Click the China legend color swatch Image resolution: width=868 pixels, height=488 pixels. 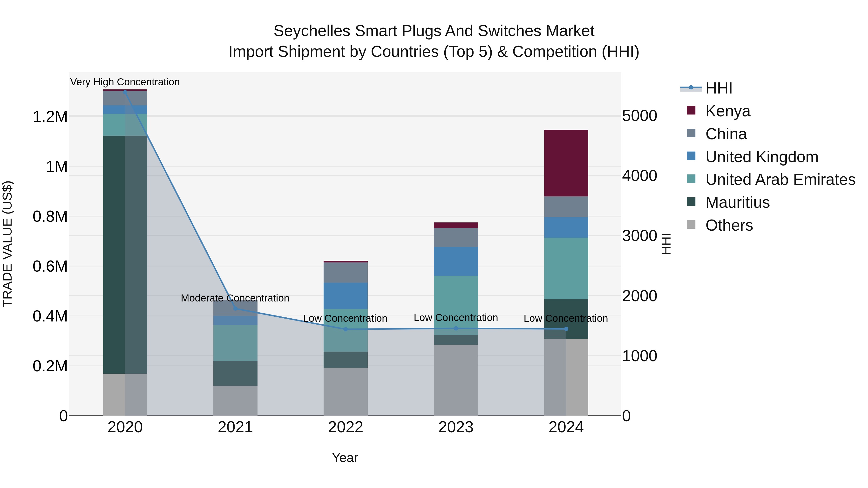tap(691, 133)
